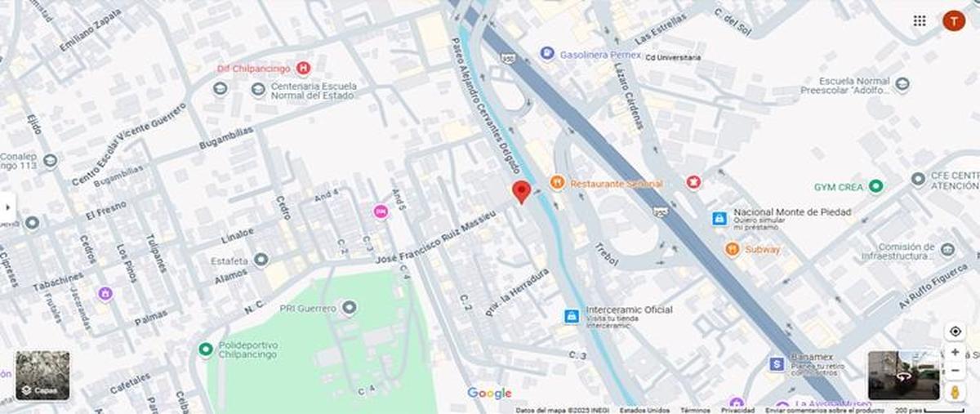Open the Street View preview thumbnail
This screenshot has height=414, width=980.
pos(904,376)
